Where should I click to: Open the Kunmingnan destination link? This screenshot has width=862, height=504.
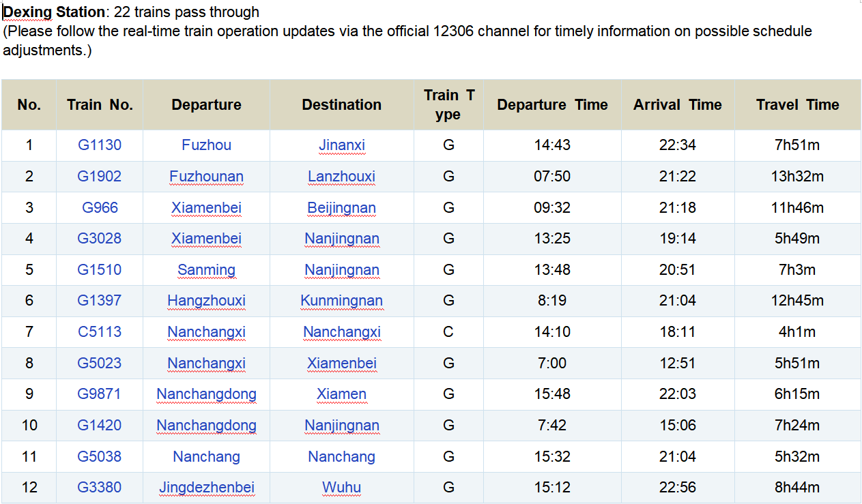coord(341,301)
